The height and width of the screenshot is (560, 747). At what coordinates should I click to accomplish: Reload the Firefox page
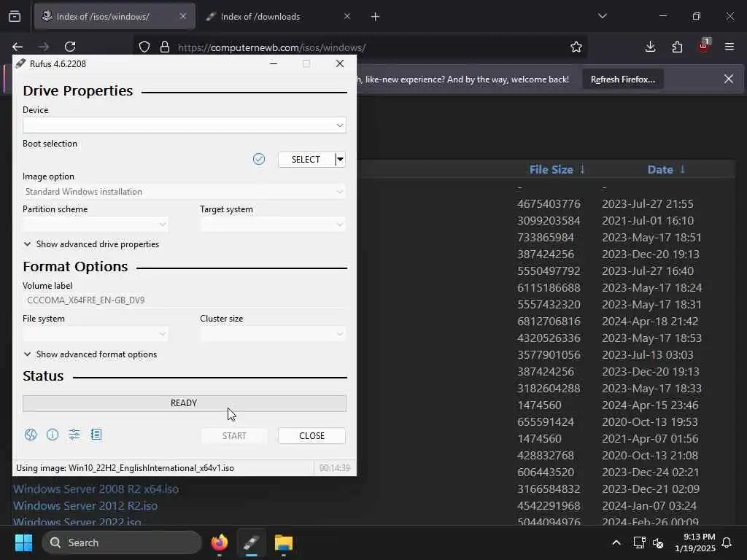coord(70,47)
